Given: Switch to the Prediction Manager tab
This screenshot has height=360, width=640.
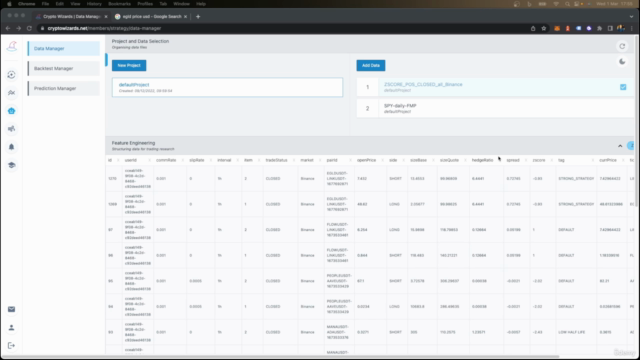Looking at the screenshot, I should pos(64,88).
